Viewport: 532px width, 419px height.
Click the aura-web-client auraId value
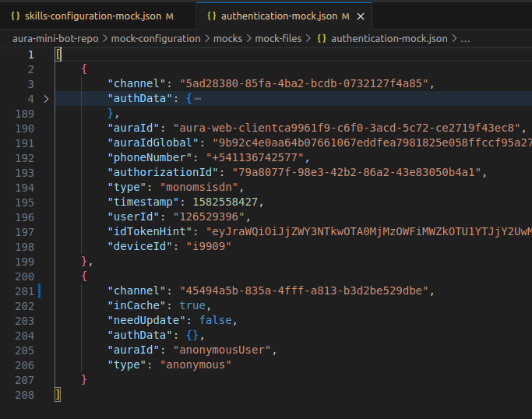click(347, 128)
